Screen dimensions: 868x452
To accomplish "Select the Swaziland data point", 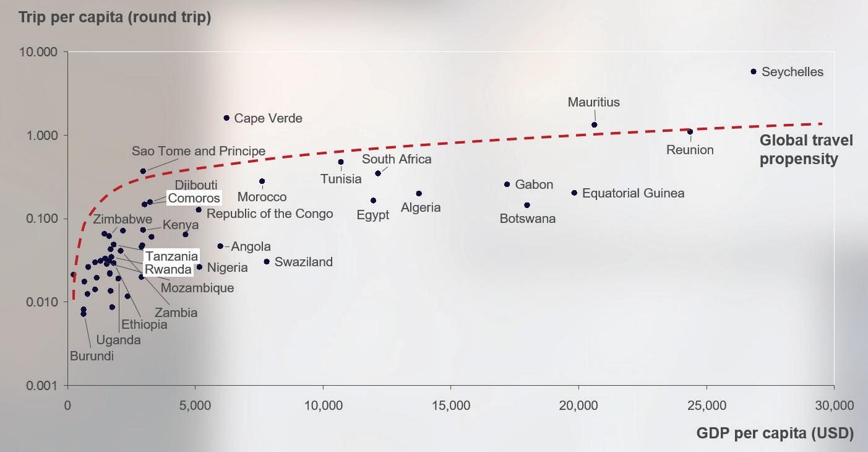I will [x=267, y=262].
